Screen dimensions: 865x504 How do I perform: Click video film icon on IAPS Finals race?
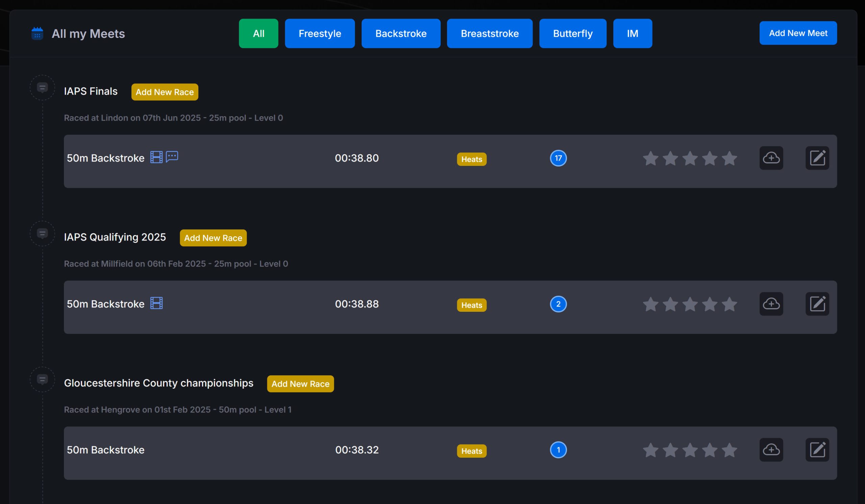coord(156,157)
